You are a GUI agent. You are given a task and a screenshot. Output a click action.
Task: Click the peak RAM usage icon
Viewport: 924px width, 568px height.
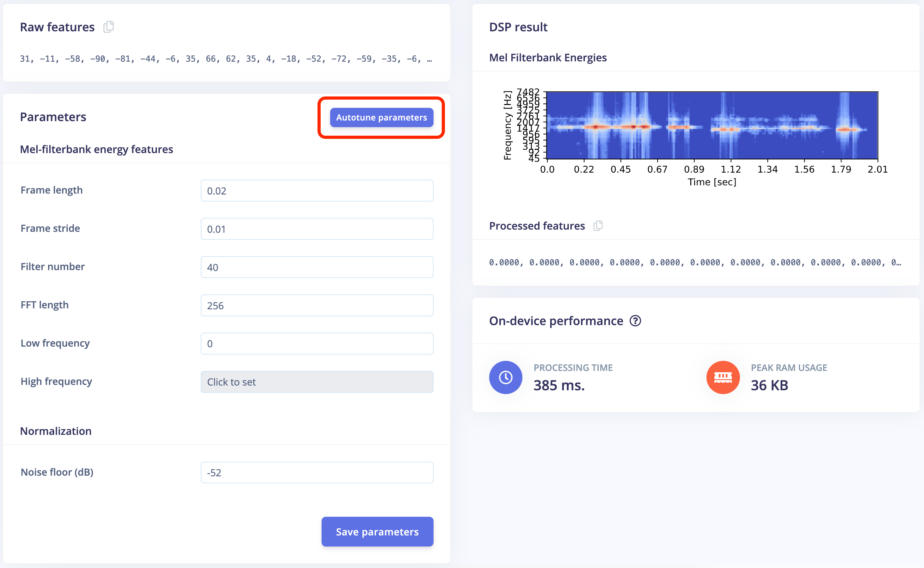point(723,377)
